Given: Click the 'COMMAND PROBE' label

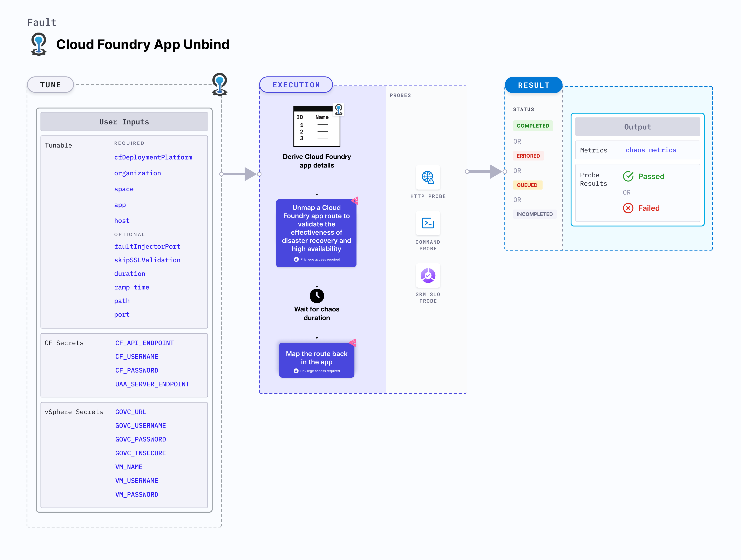Looking at the screenshot, I should pos(428,245).
